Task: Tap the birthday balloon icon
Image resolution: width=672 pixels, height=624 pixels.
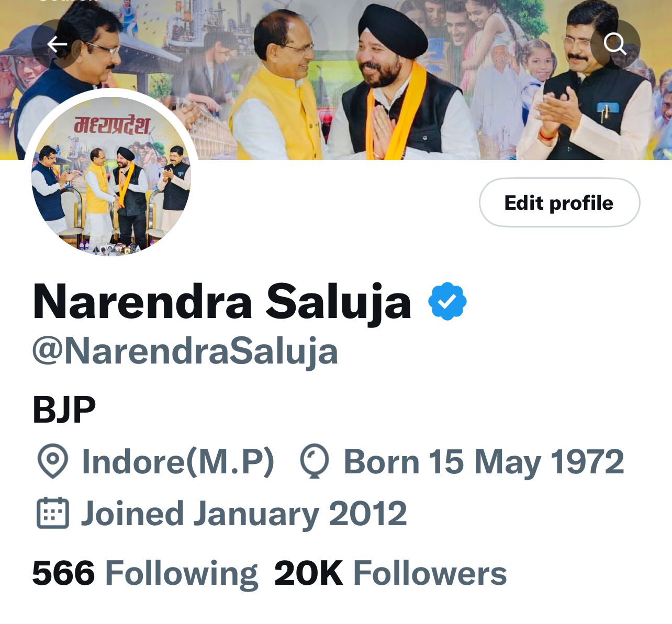Action: (x=315, y=461)
